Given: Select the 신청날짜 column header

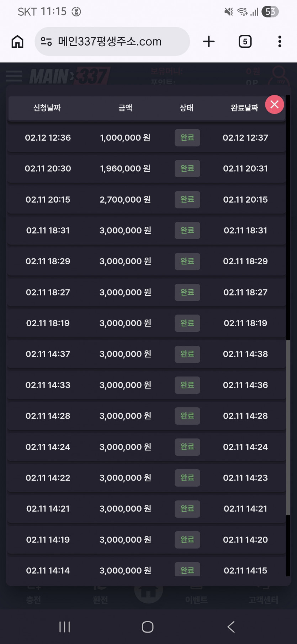Looking at the screenshot, I should coord(47,108).
